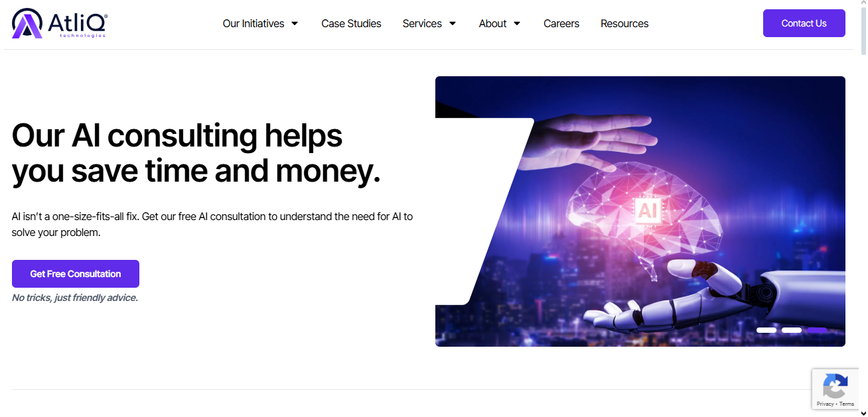This screenshot has height=417, width=868.
Task: Click the Our Initiatives menu label
Action: [x=253, y=23]
